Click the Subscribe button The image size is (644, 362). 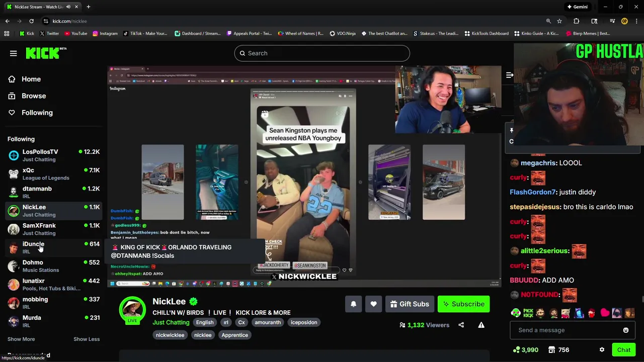(x=463, y=304)
